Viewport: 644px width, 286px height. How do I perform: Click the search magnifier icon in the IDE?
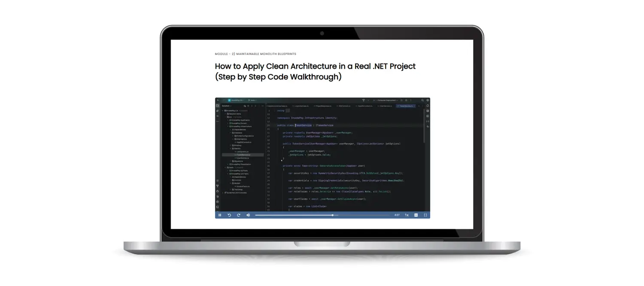click(422, 100)
